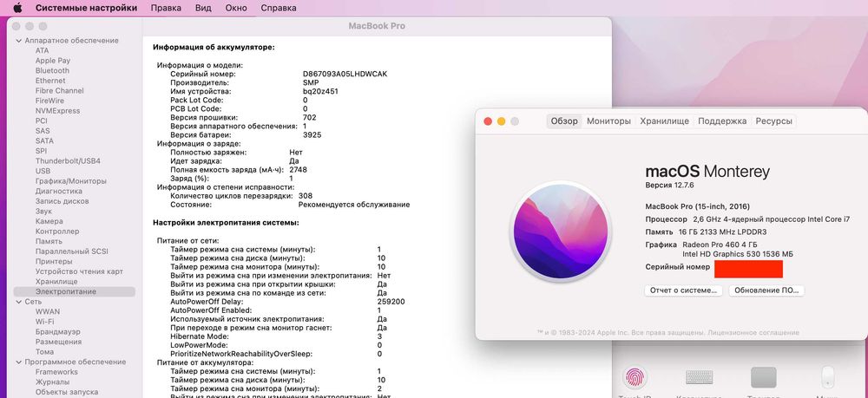Select Bluetooth in the sidebar
This screenshot has height=398, width=868.
53,71
